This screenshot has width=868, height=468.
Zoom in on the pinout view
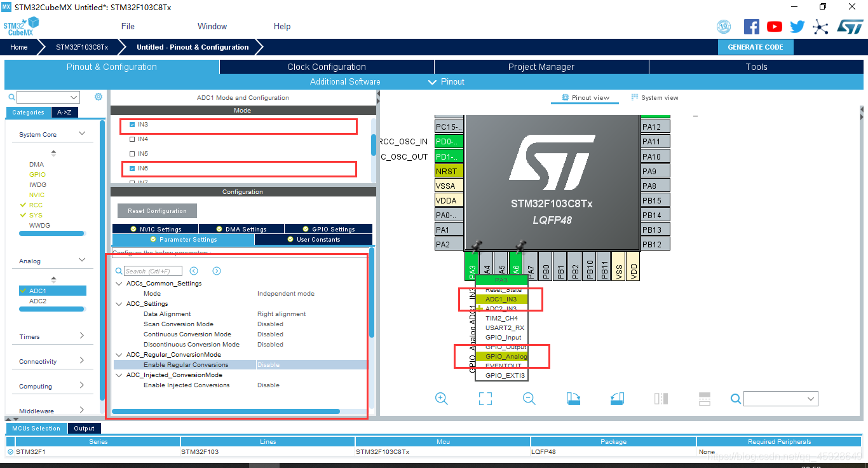tap(442, 399)
